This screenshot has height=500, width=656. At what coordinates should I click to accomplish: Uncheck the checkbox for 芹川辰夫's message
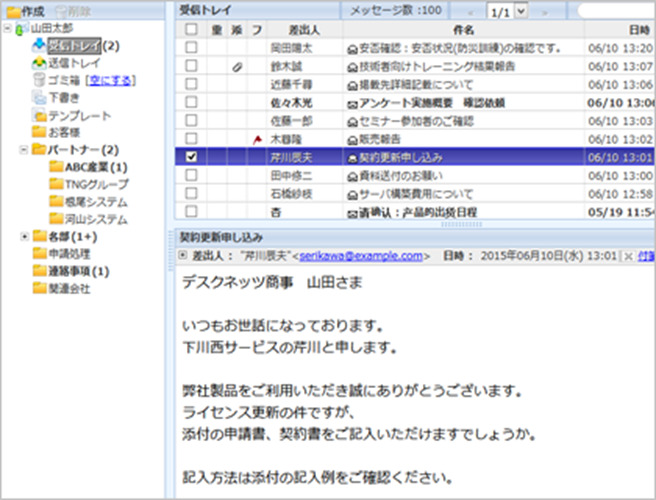click(x=191, y=157)
